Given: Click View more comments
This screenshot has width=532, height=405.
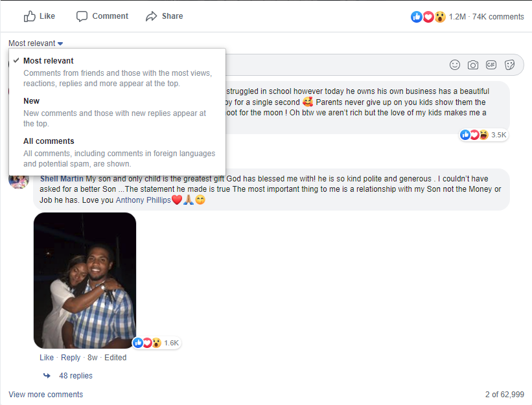Looking at the screenshot, I should click(46, 395).
